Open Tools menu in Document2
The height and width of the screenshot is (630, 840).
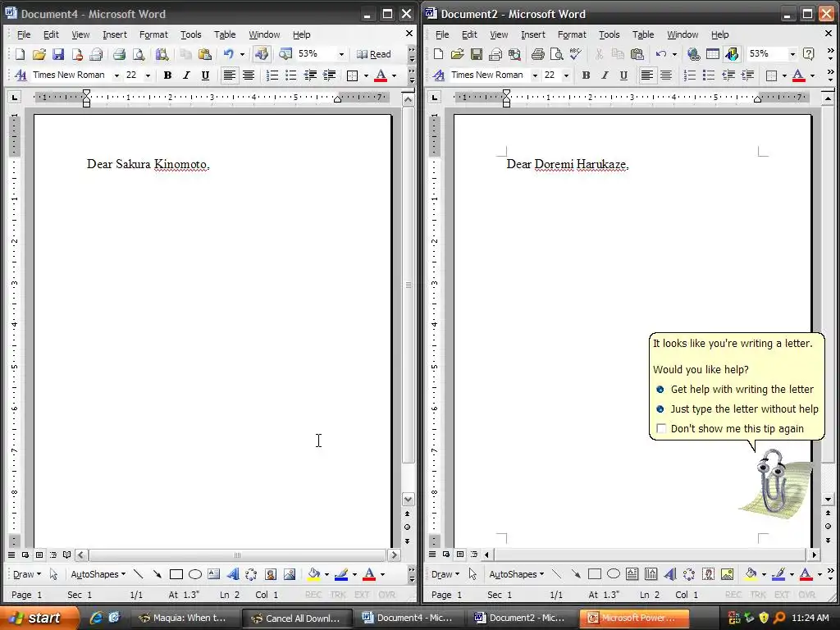point(609,34)
